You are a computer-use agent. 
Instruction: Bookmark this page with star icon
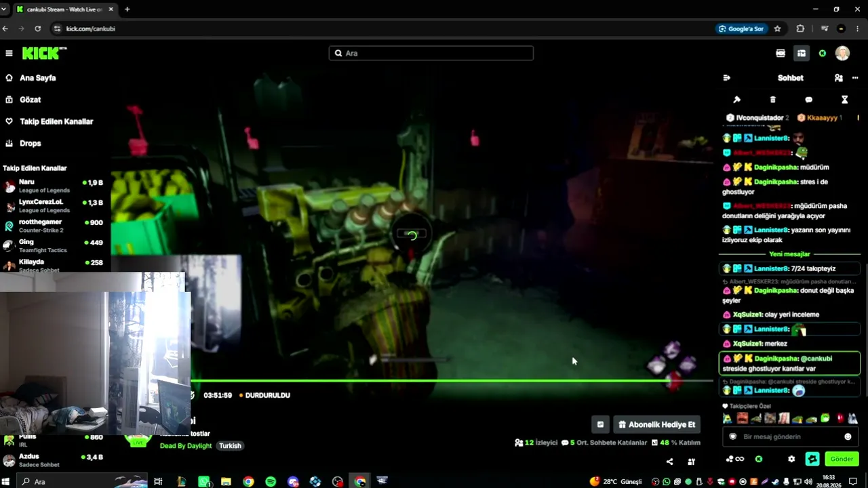click(777, 28)
